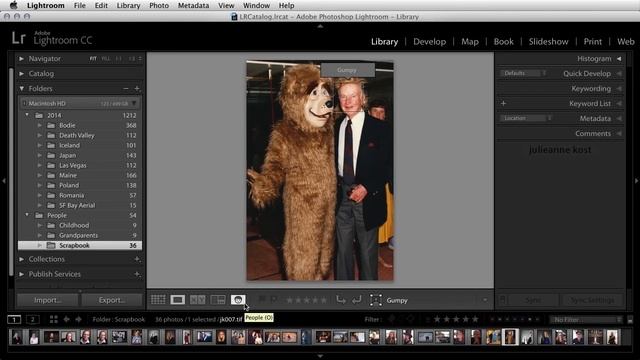Collapse the People folder tree

pyautogui.click(x=27, y=215)
